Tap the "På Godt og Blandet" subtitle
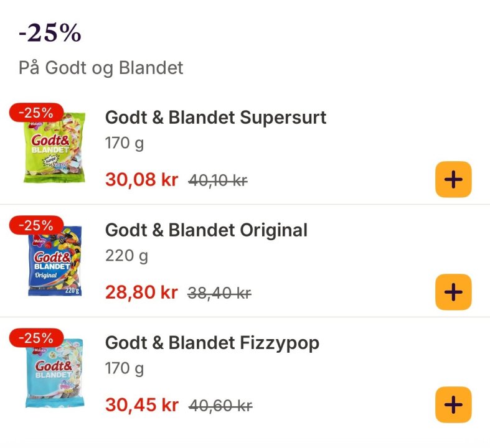The width and height of the screenshot is (490, 448). pyautogui.click(x=101, y=68)
